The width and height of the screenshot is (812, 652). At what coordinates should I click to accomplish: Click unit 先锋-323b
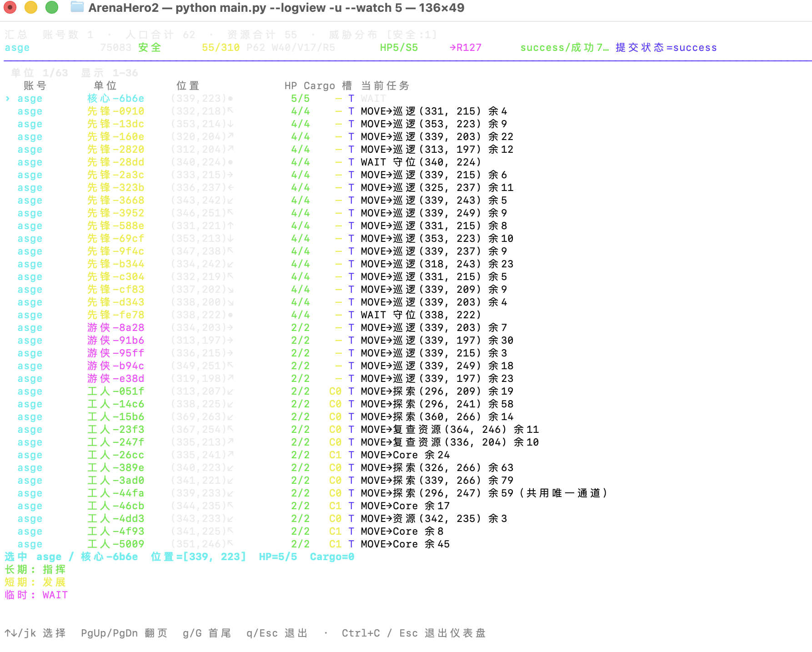115,187
